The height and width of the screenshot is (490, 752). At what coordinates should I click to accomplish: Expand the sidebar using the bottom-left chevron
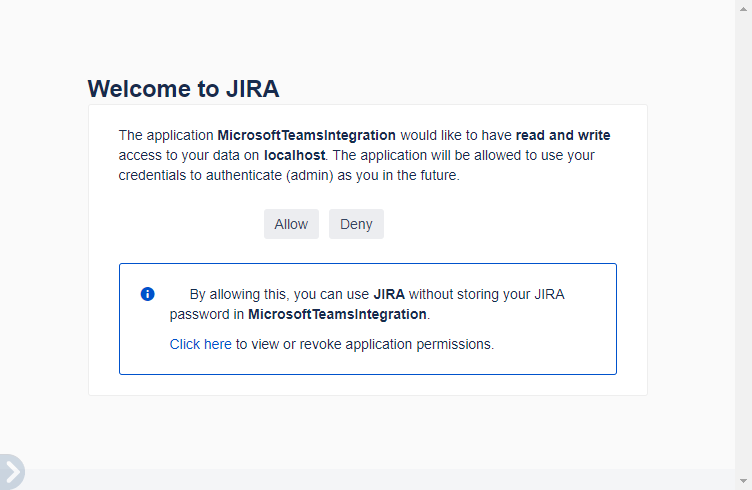tap(11, 472)
